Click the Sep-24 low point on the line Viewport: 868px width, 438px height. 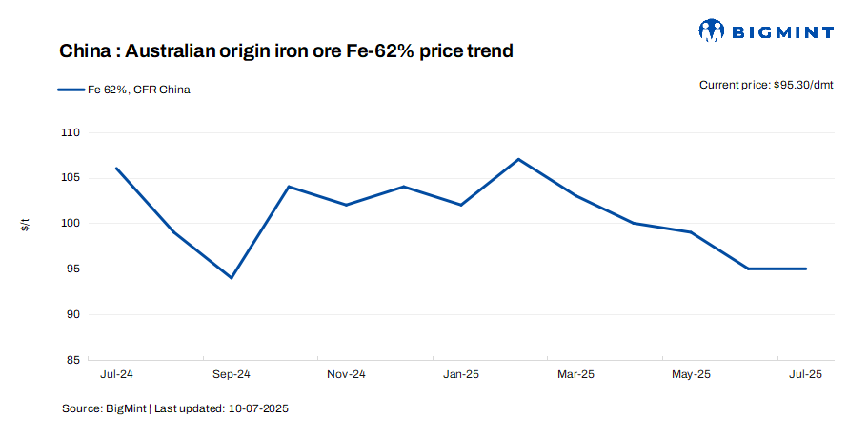coord(232,278)
